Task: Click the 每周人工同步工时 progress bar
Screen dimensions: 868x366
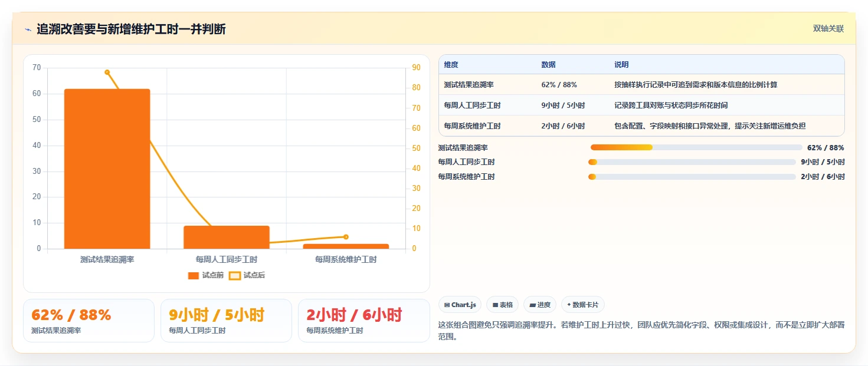Action: point(692,162)
